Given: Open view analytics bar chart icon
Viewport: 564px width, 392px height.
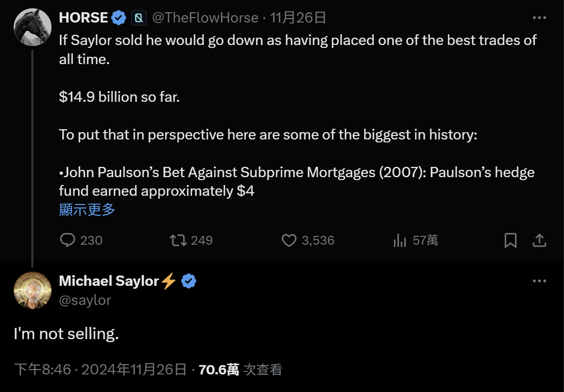Looking at the screenshot, I should tap(400, 240).
